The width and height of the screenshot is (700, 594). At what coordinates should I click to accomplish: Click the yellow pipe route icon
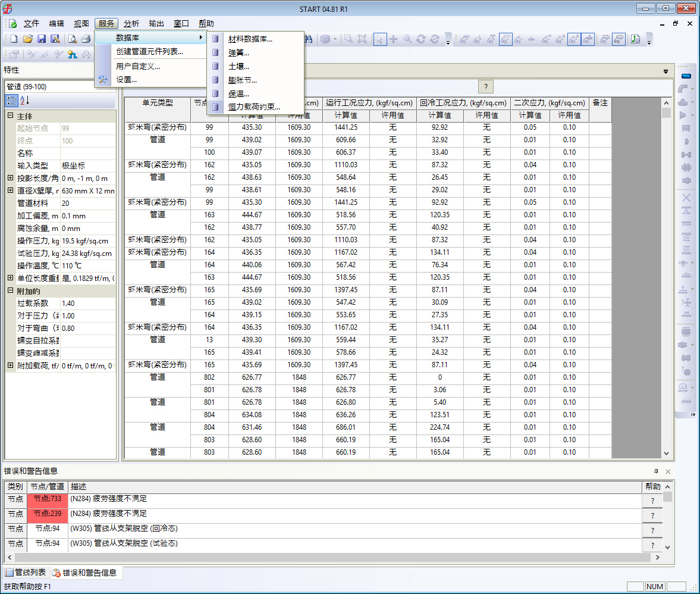pos(73,55)
